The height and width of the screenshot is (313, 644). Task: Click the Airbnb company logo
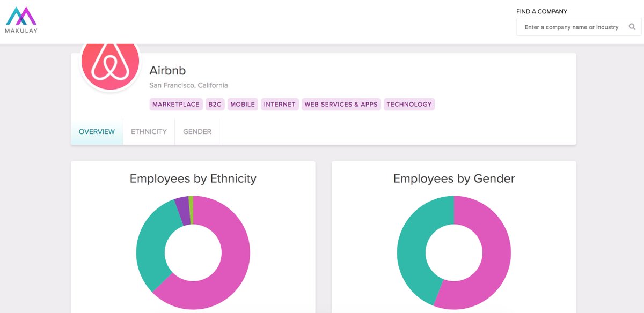coord(110,66)
